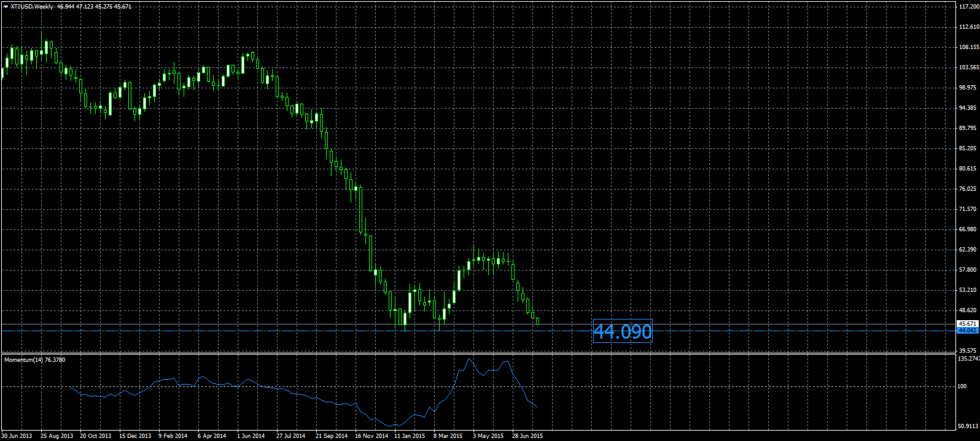This screenshot has width=980, height=441.
Task: Click the 100 level on momentum scale
Action: tap(962, 386)
